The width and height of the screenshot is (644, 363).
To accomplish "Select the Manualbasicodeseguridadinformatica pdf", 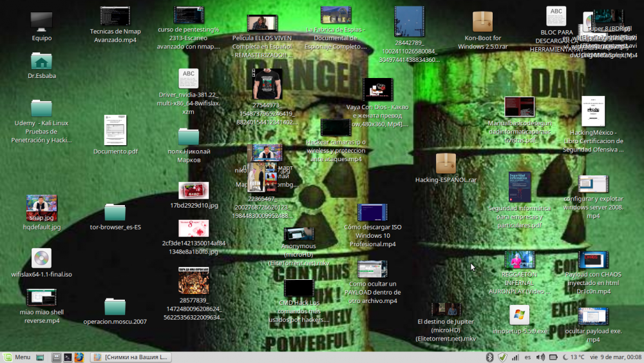I will [519, 107].
